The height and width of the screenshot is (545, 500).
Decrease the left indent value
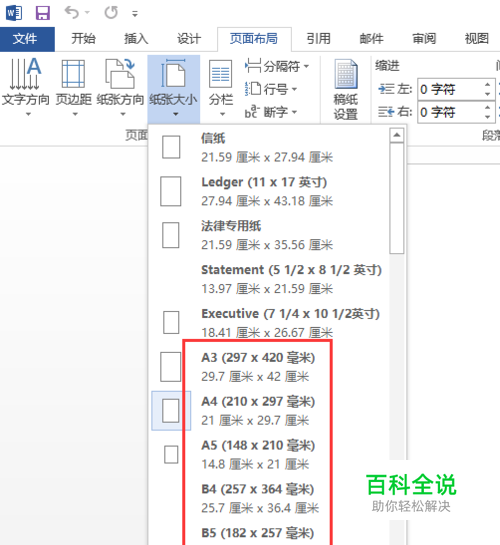click(x=487, y=94)
